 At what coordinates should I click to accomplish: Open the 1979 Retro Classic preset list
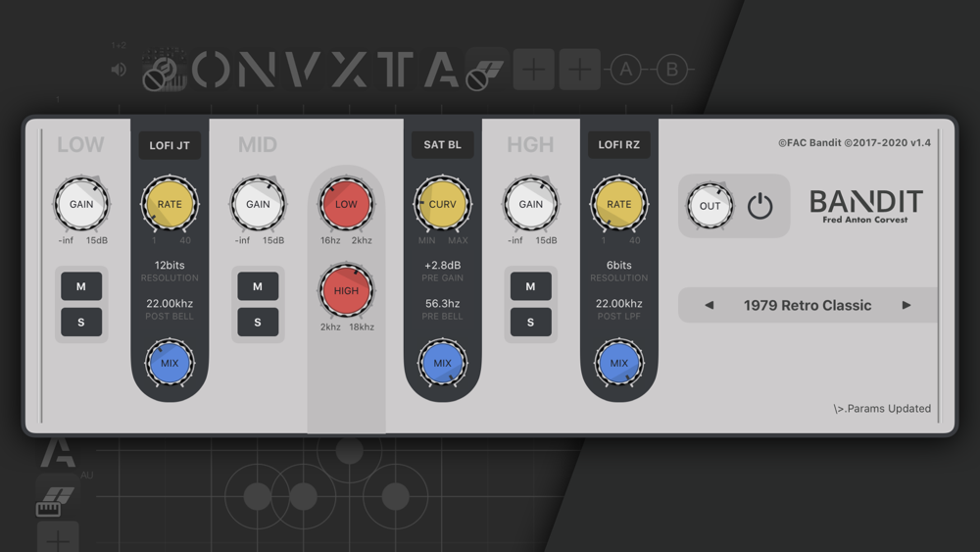point(808,305)
